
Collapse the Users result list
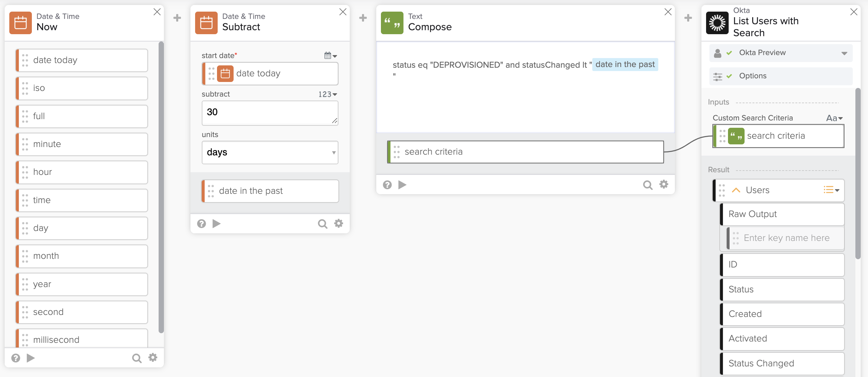click(736, 190)
